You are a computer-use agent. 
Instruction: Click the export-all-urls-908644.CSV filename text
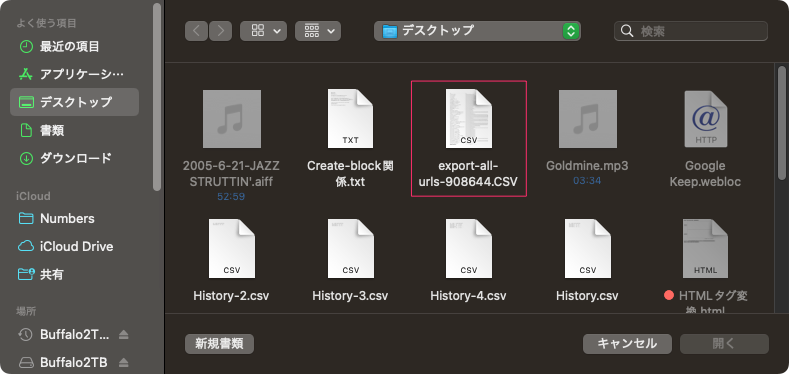[x=469, y=174]
